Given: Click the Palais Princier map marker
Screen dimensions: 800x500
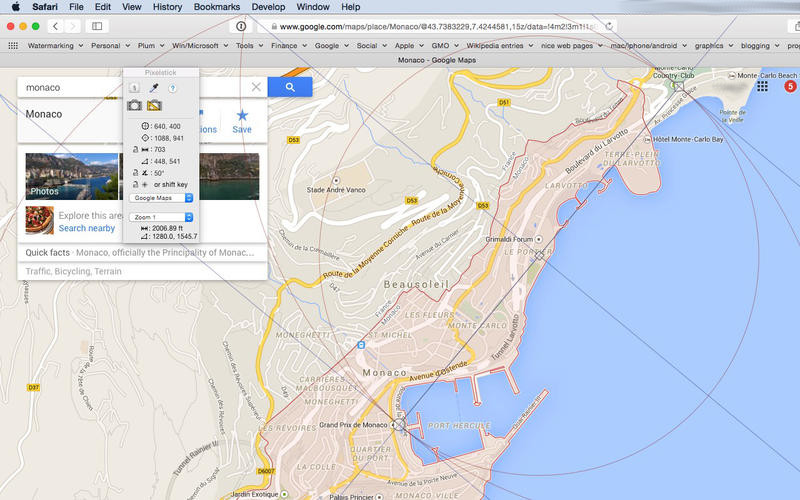Looking at the screenshot, I should pos(379,496).
